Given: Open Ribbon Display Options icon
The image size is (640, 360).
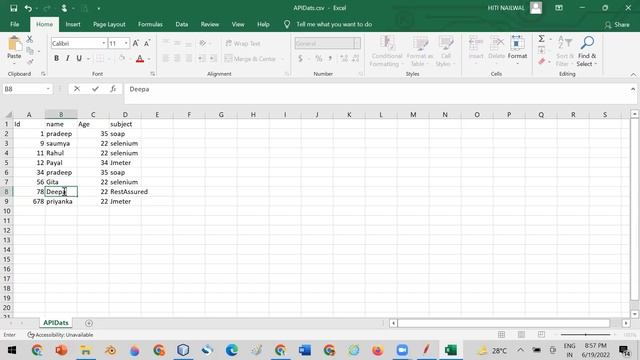Looking at the screenshot, I should click(x=559, y=8).
